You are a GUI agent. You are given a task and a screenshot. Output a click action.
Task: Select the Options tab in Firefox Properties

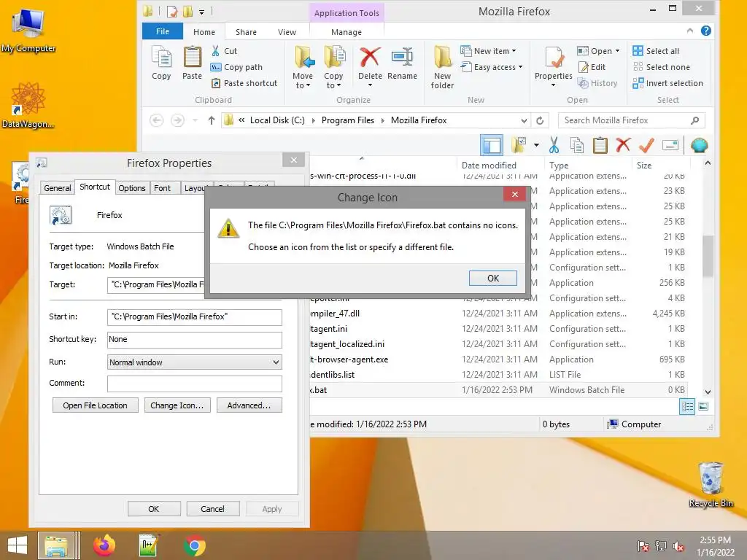pyautogui.click(x=132, y=188)
